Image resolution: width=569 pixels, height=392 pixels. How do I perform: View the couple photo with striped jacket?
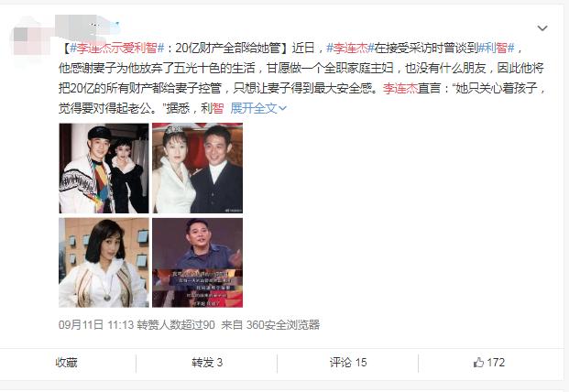pos(104,169)
